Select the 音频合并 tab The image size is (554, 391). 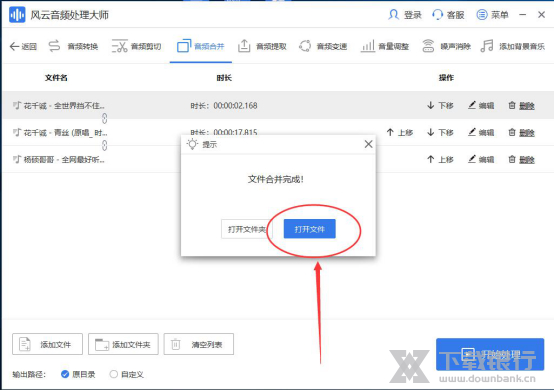click(x=201, y=46)
